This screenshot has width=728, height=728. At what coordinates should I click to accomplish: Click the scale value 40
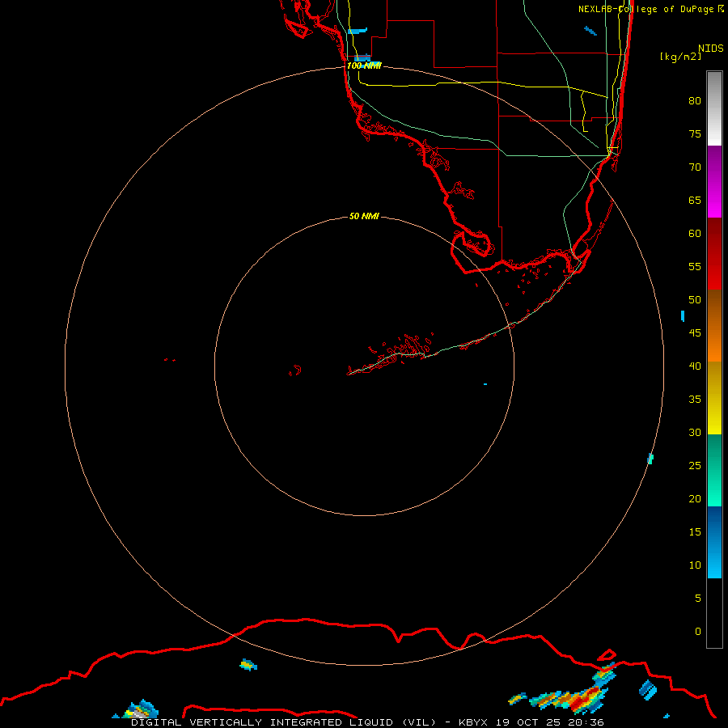(x=695, y=366)
